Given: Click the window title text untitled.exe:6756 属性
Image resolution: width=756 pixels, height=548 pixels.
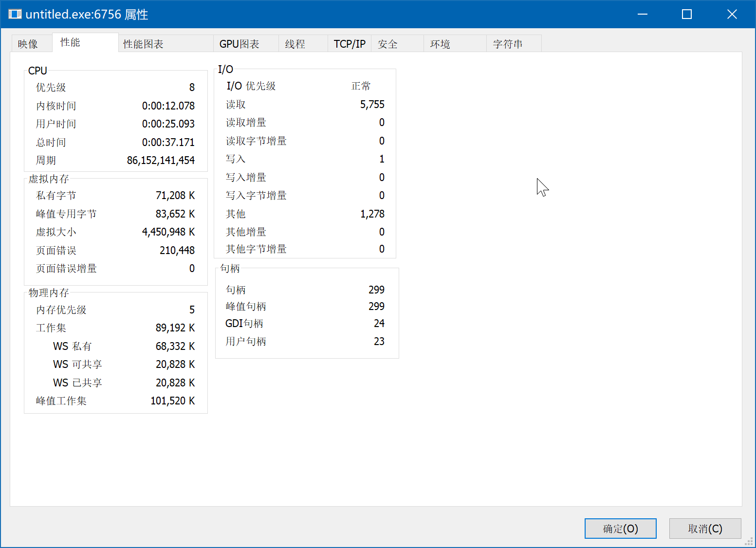Looking at the screenshot, I should tap(87, 14).
